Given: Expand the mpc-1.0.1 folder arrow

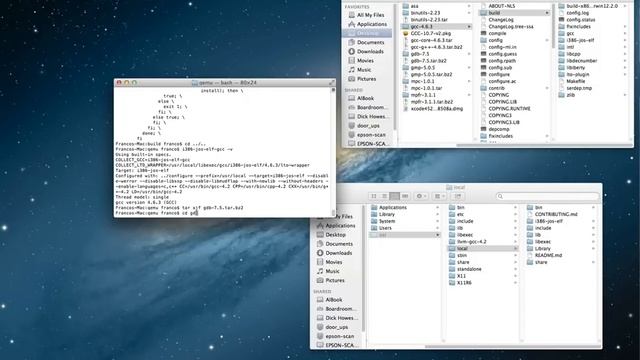Looking at the screenshot, I should pyautogui.click(x=469, y=81).
